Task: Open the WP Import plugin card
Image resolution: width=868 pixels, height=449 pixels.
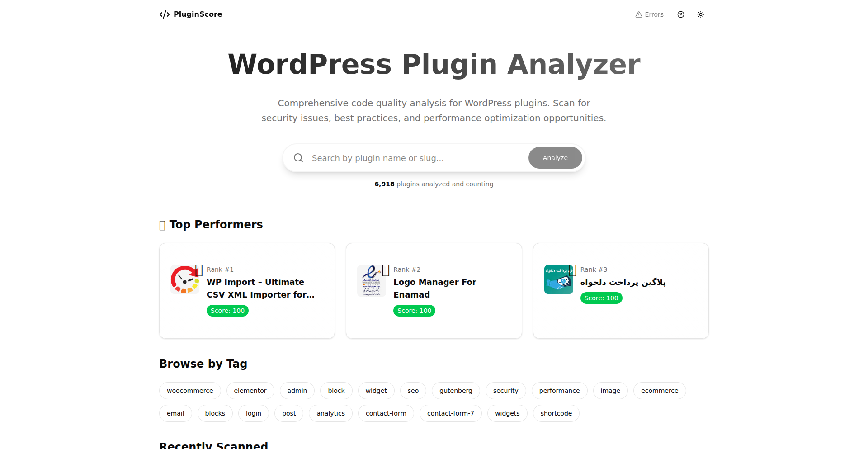Action: 246,290
